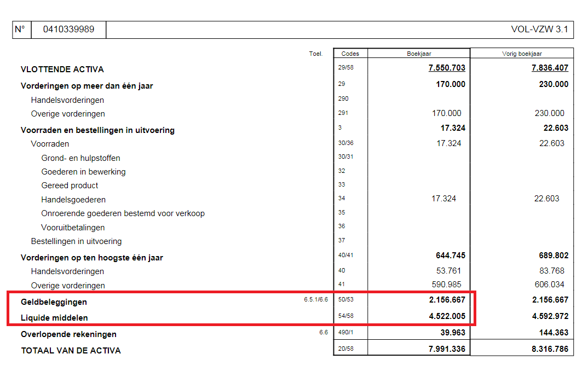Click 'Onroerende goederen bestemd voor verkoop' label
Image resolution: width=588 pixels, height=383 pixels.
coord(123,213)
